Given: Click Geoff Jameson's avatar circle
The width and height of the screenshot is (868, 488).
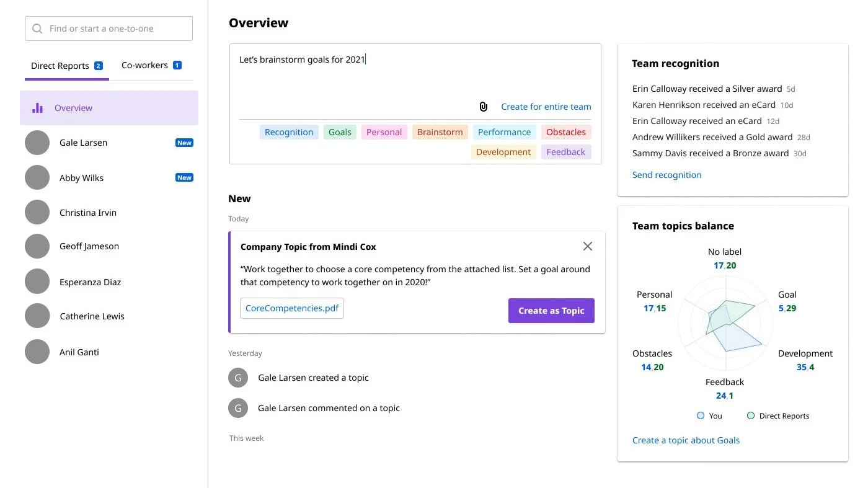Looking at the screenshot, I should [37, 246].
